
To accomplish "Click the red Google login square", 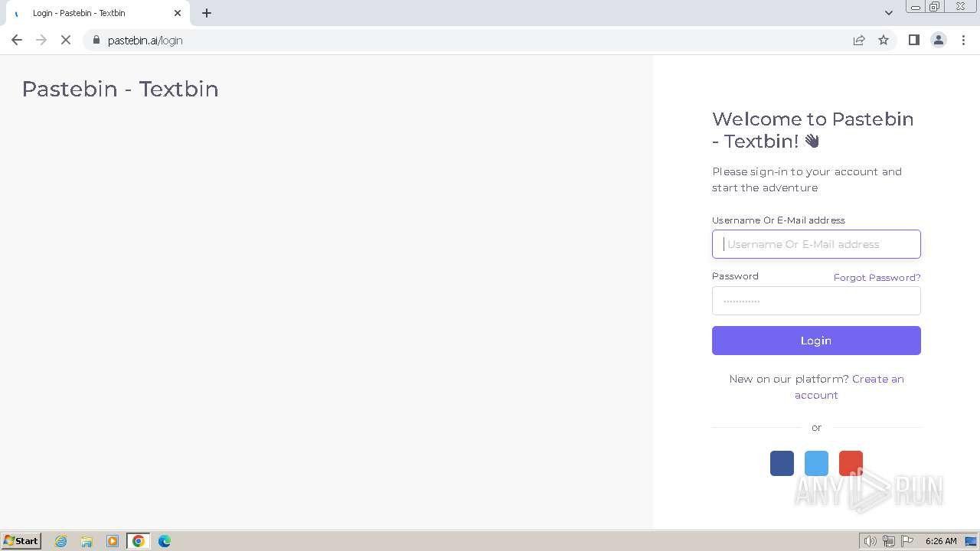I will coord(851,463).
